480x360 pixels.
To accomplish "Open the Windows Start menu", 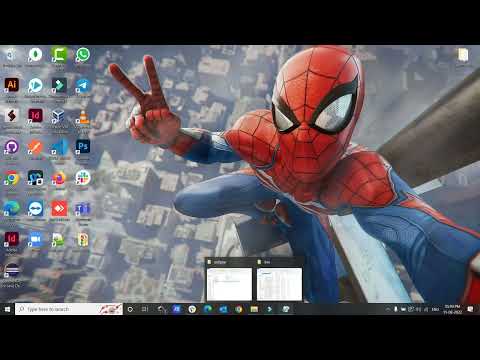I will pyautogui.click(x=7, y=309).
